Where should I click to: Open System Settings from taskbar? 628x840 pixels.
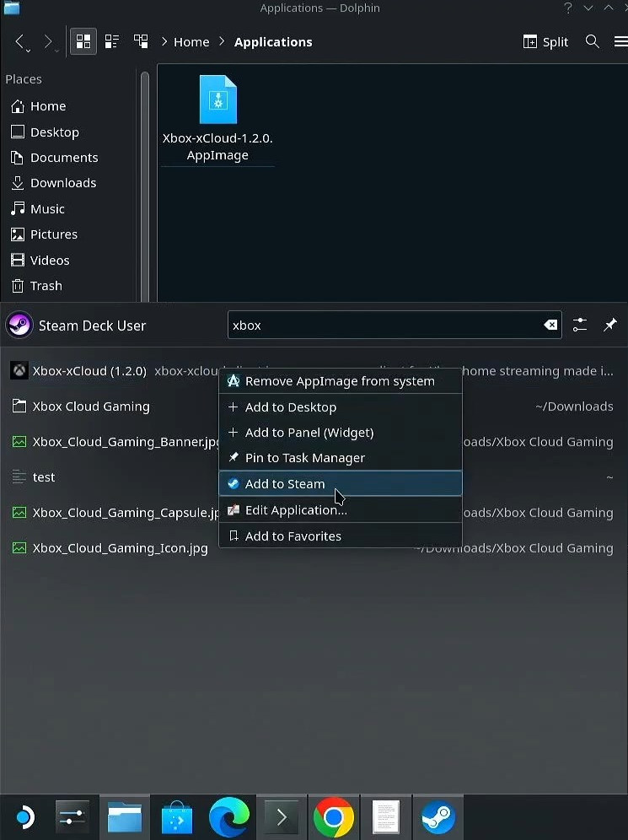(72, 817)
